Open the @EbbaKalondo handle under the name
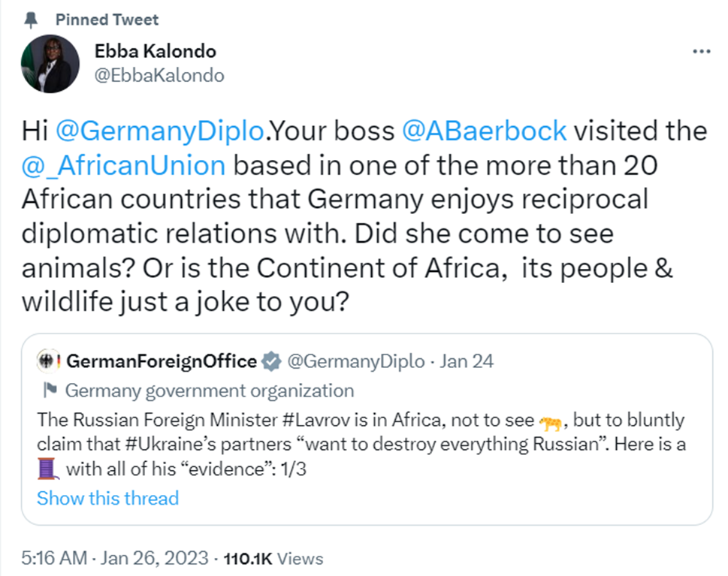The width and height of the screenshot is (728, 576). click(159, 75)
